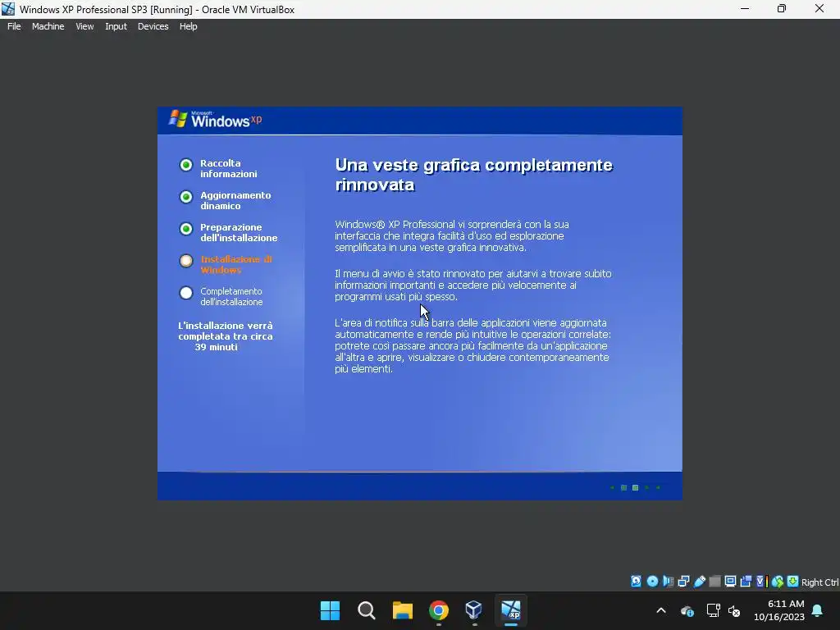Click the green setup progress squares
Viewport: 840px width, 630px height.
(x=636, y=487)
